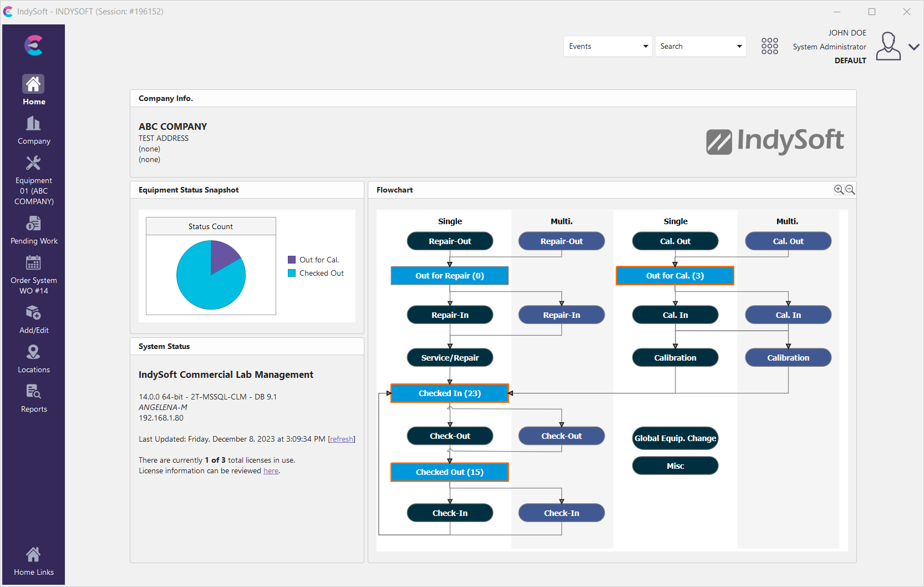Screen dimensions: 924x587
Task: Open Pending Work in sidebar
Action: 33,224
